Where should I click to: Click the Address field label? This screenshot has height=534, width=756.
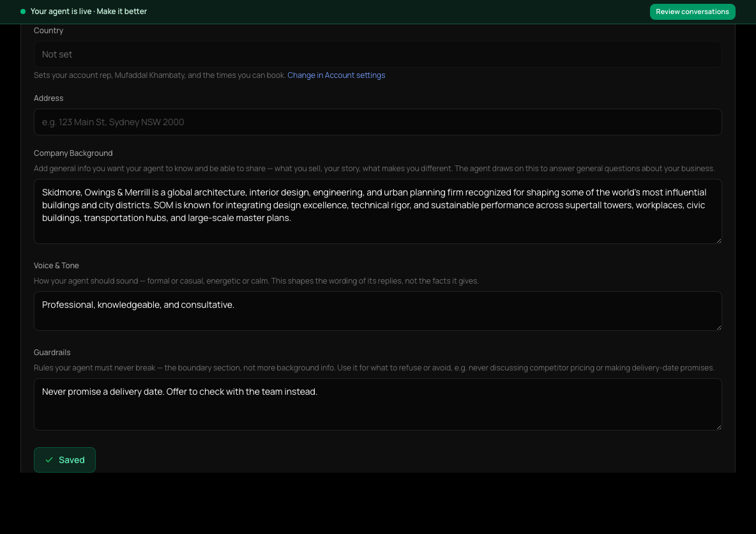49,98
